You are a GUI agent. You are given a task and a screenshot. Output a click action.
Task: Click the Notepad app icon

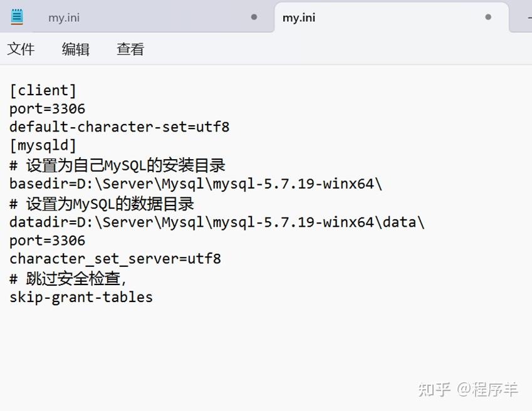[17, 17]
